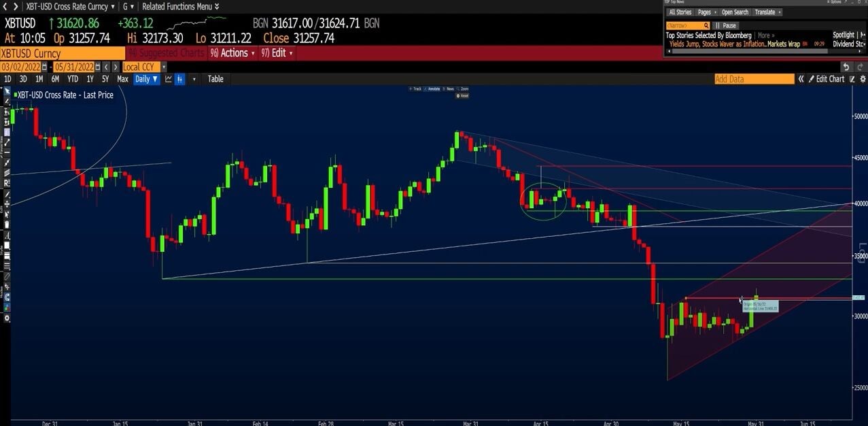
Task: Switch to line chart type
Action: pos(168,79)
